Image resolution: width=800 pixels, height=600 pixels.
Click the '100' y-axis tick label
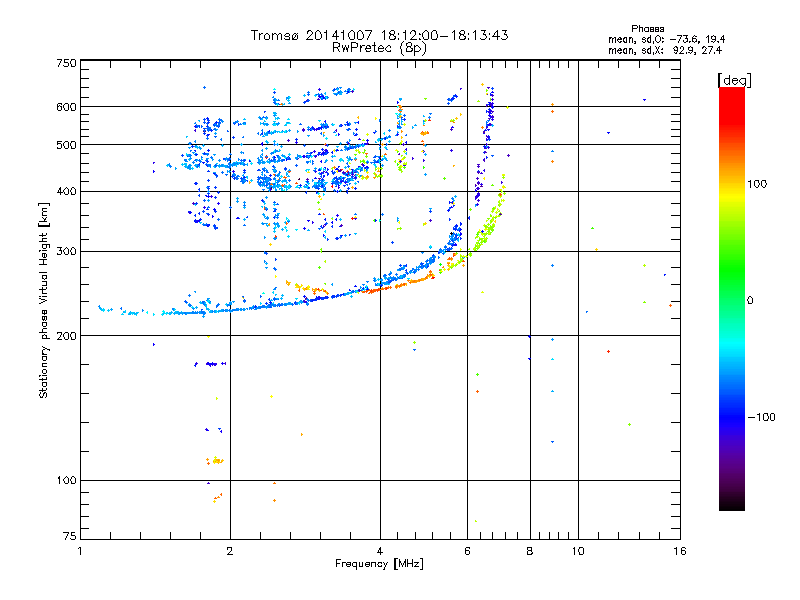tap(66, 480)
